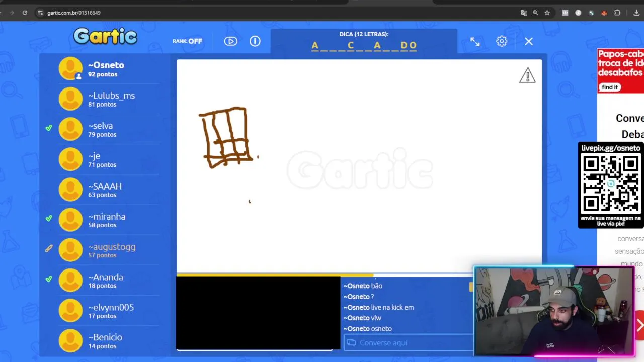The image size is (644, 362).
Task: Click the site info icon in address bar
Action: (x=40, y=13)
